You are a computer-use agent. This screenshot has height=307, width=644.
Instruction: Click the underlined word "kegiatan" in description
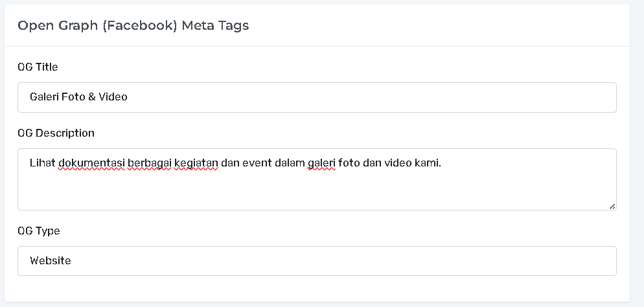(x=196, y=163)
